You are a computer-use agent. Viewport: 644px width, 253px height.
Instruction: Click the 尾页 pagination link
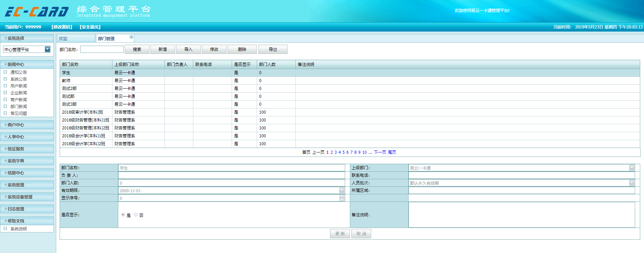[x=392, y=152]
